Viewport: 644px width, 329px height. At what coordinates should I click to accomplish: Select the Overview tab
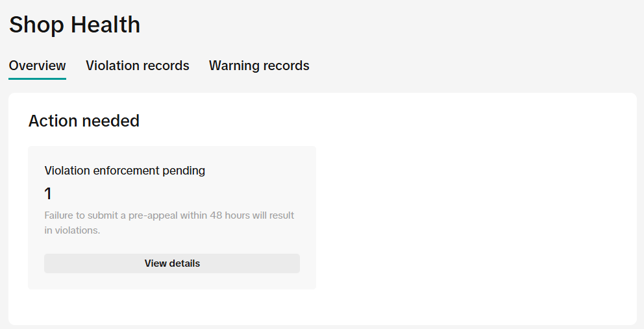pos(37,66)
